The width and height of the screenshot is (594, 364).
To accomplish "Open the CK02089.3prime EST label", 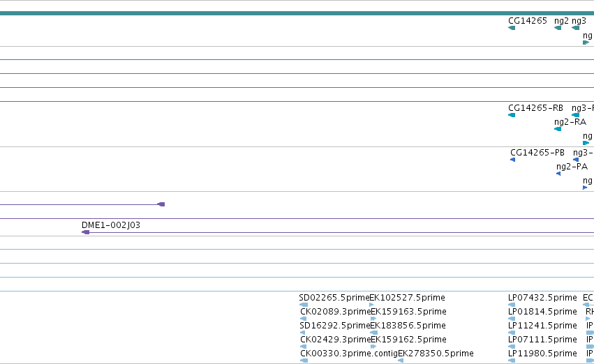I will pos(335,312).
